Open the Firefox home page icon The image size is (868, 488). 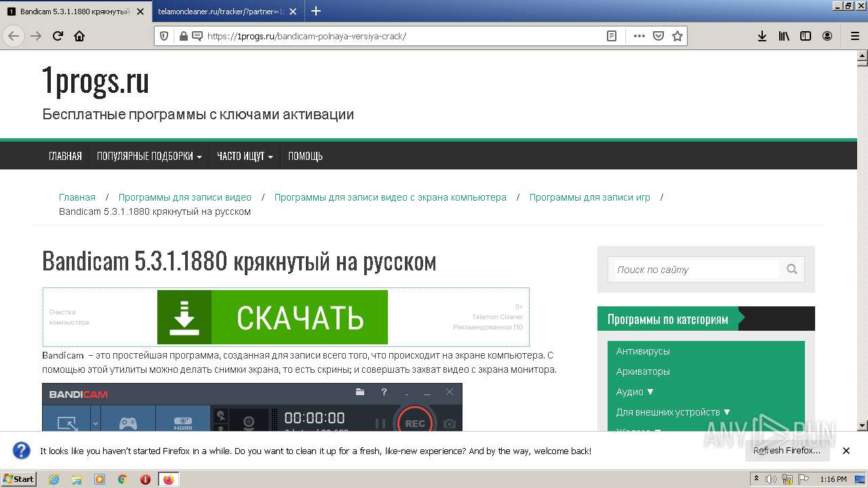(79, 37)
